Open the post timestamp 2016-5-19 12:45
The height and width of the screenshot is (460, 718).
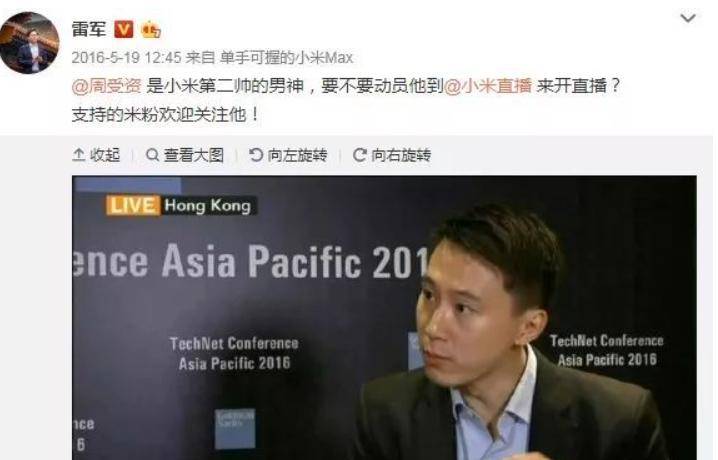click(x=126, y=58)
